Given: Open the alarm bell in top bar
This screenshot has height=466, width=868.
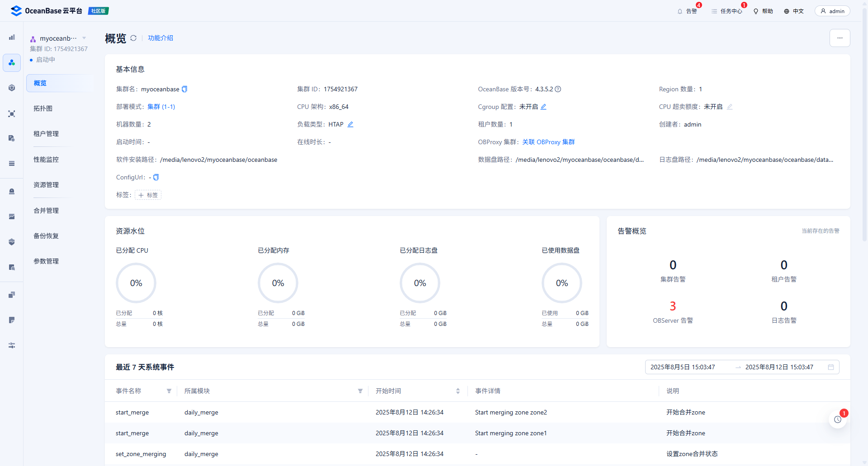Looking at the screenshot, I should [x=687, y=11].
